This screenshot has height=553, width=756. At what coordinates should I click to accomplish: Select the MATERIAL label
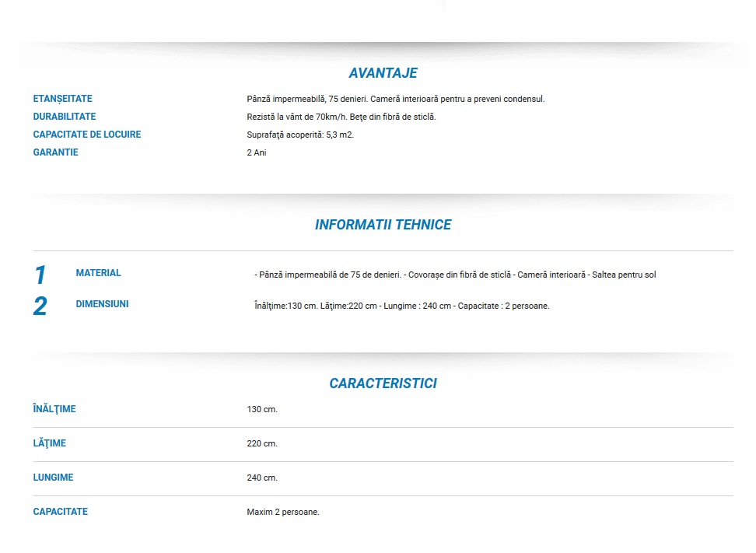pyautogui.click(x=98, y=273)
